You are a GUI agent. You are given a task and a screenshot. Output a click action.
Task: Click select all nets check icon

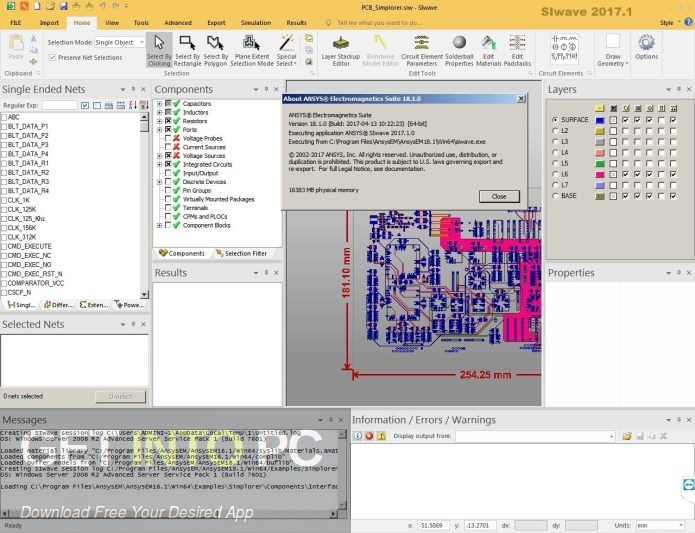(85, 105)
